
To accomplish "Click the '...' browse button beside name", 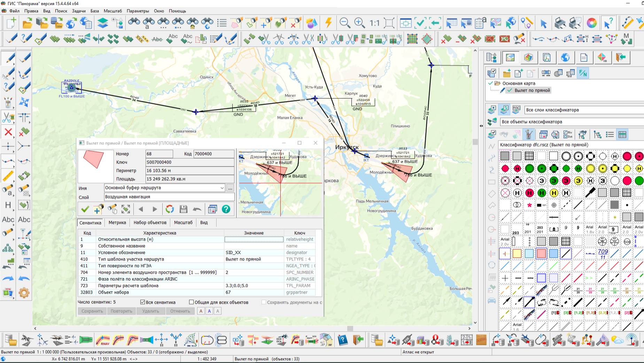I will tap(230, 188).
